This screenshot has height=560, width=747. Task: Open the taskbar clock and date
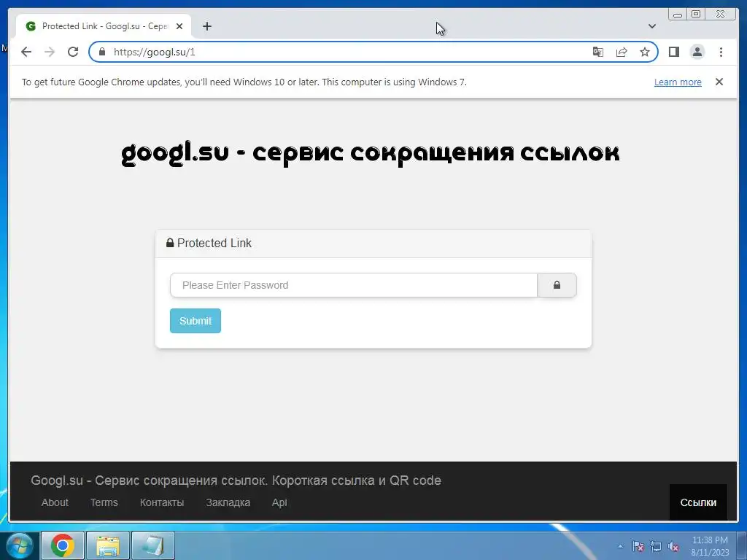710,546
